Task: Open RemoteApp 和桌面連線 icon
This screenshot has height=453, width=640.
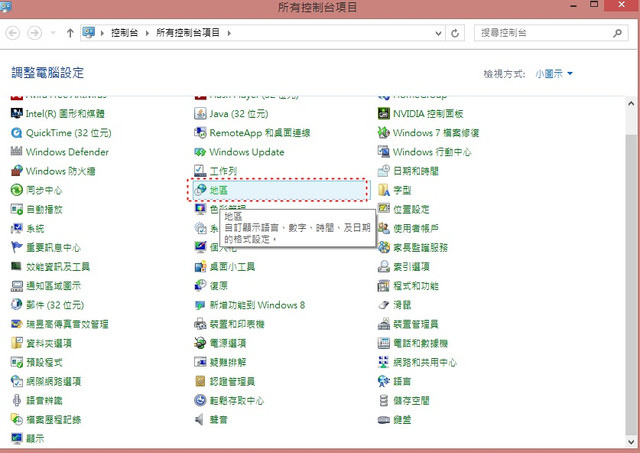Action: 200,133
